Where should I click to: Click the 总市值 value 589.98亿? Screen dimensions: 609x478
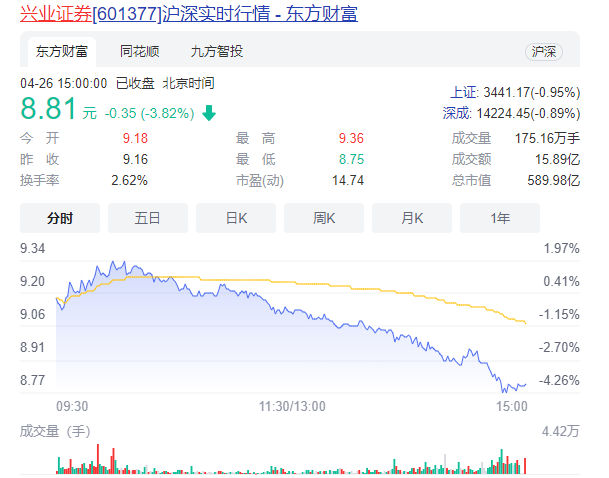tap(553, 180)
